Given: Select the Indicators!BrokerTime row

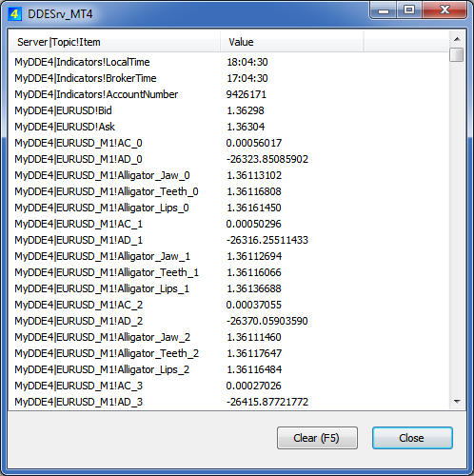Looking at the screenshot, I should (229, 78).
